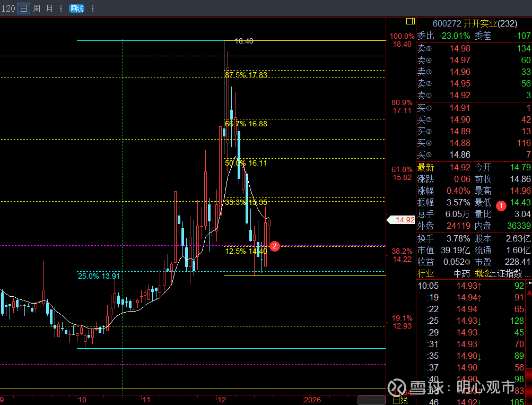Click 最新 price 14.92
The width and height of the screenshot is (532, 405).
pos(460,167)
